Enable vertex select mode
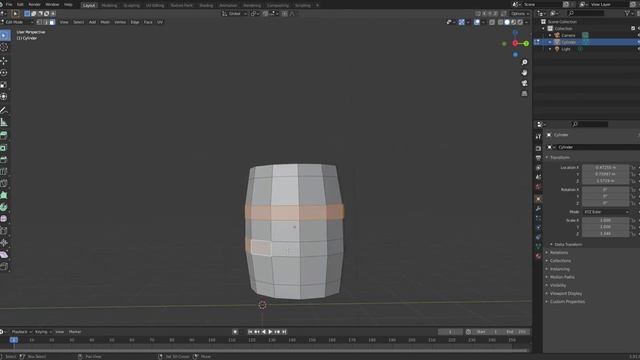This screenshot has height=360, width=640. click(40, 22)
